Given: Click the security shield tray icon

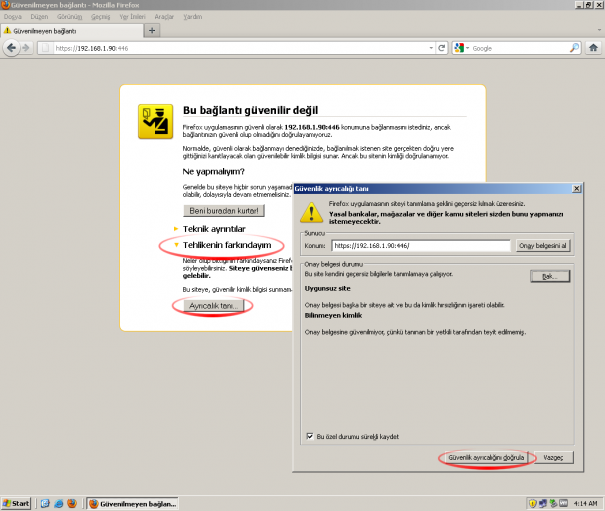Looking at the screenshot, I should 533,503.
